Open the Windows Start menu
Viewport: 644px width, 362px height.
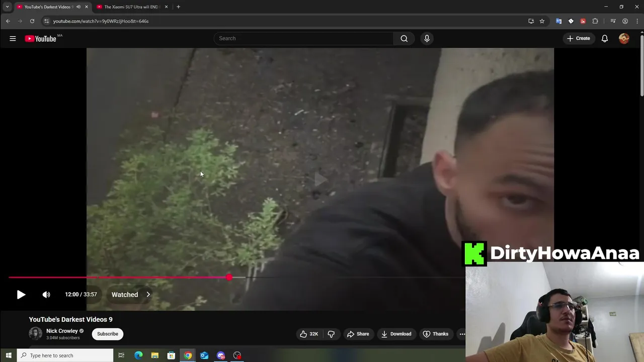point(8,355)
